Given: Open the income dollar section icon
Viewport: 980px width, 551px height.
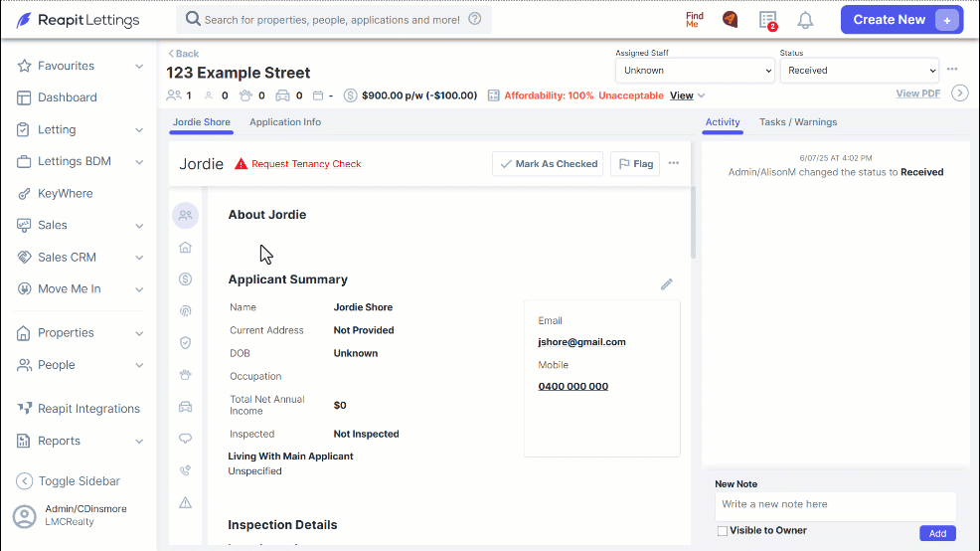Looking at the screenshot, I should [186, 278].
